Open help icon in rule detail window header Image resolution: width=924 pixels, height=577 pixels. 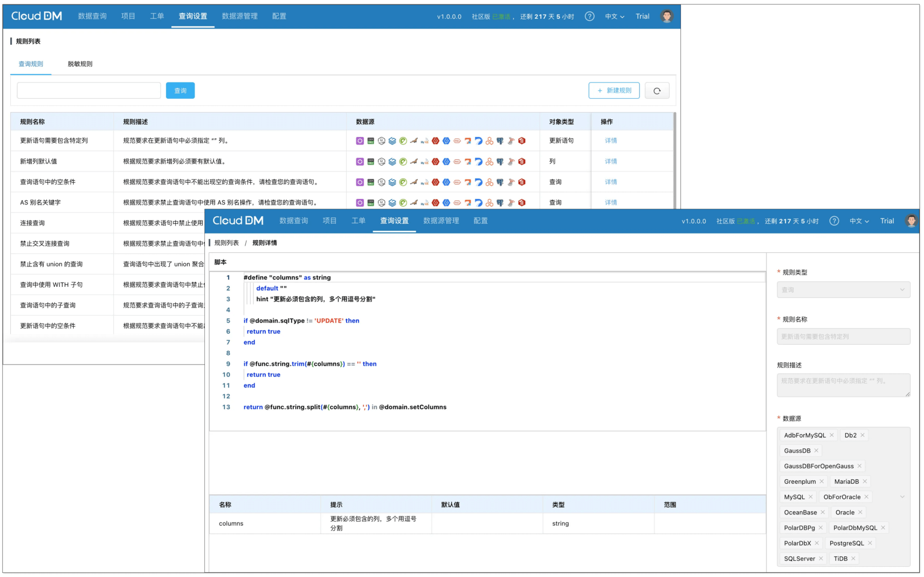[834, 221]
